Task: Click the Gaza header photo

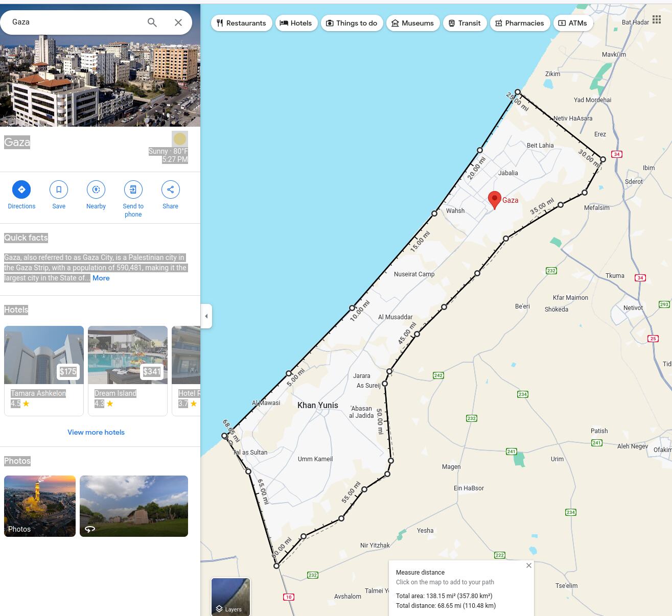Action: click(x=100, y=81)
